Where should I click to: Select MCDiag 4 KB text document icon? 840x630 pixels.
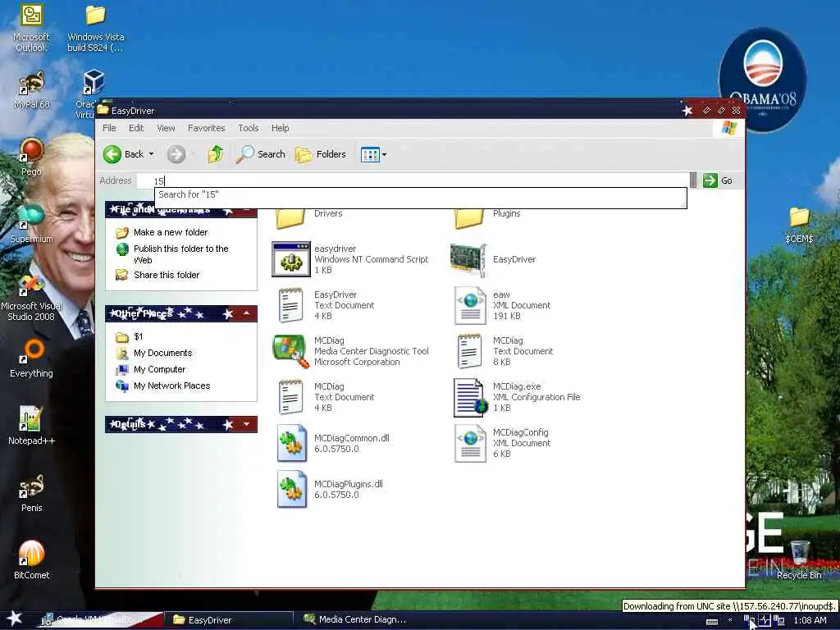[x=291, y=398]
